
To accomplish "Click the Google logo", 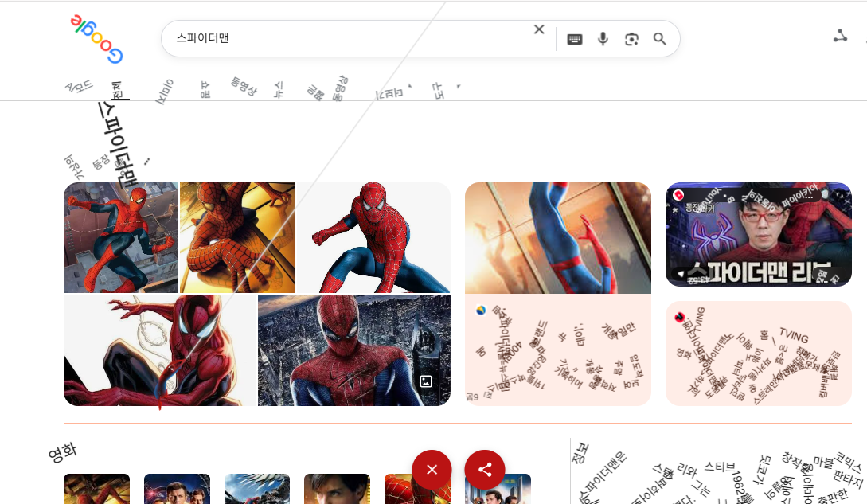I will [x=96, y=39].
